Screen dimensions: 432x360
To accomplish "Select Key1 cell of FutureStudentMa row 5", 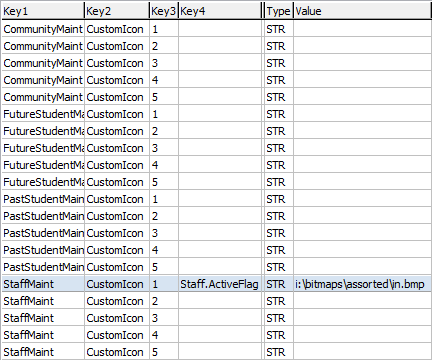I will 43,182.
